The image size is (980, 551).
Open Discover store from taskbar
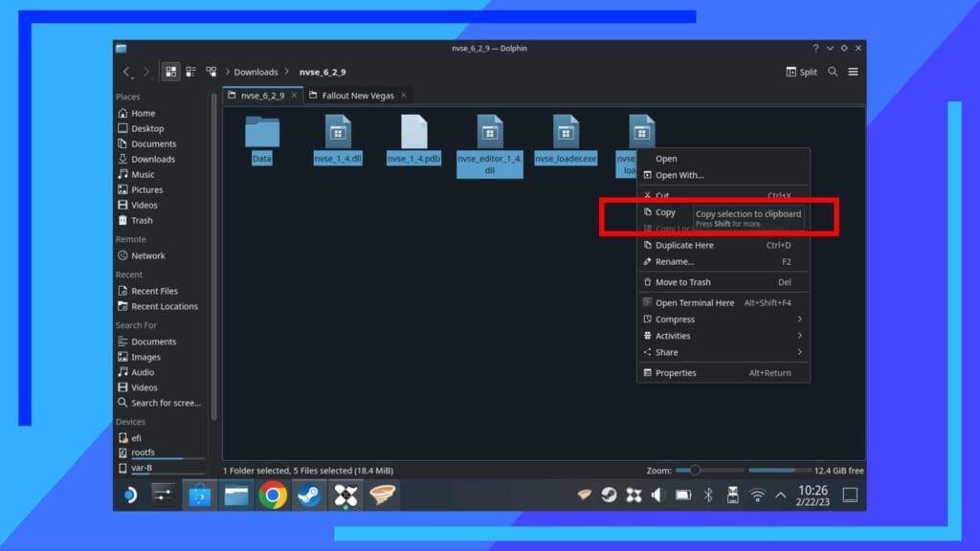tap(199, 496)
